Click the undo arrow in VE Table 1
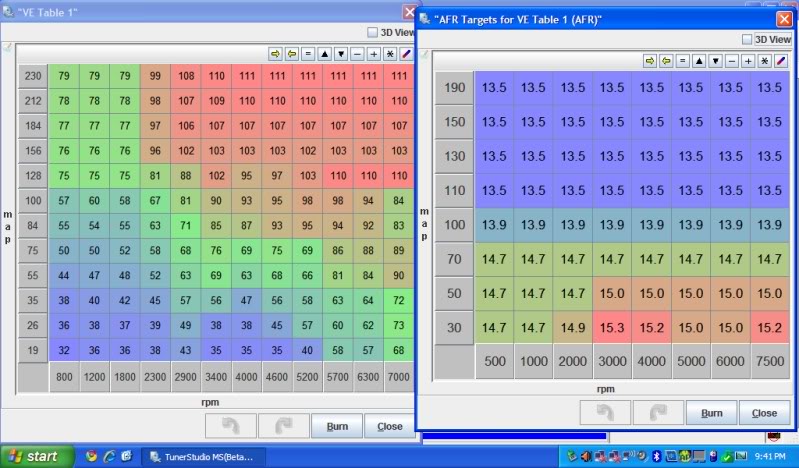 (x=231, y=426)
